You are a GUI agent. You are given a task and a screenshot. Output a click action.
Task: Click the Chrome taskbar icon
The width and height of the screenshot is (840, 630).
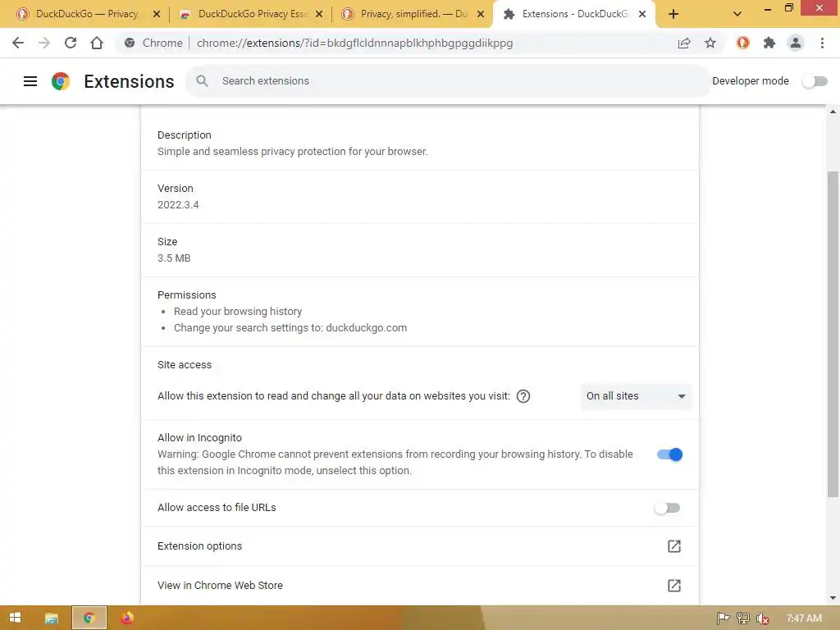click(89, 618)
